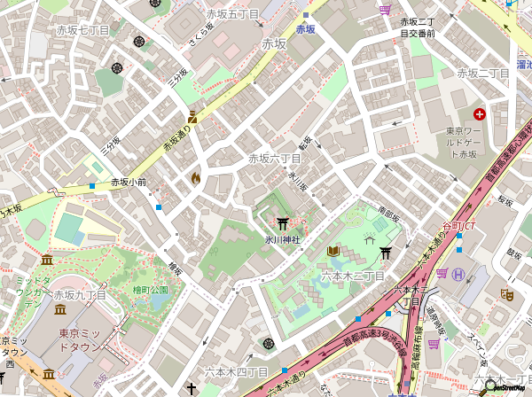This screenshot has width=532, height=397.
Task: Select the Hikawa Shrine torii gate icon
Action: (283, 223)
